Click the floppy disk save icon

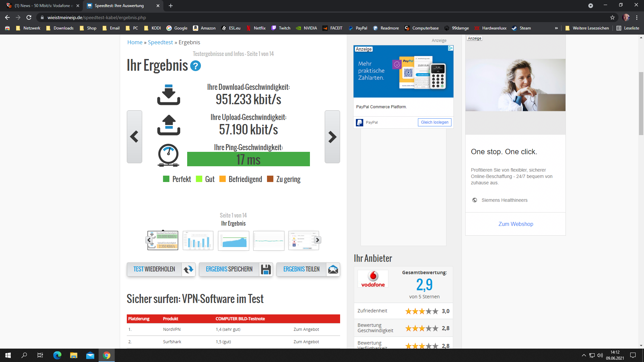pyautogui.click(x=266, y=269)
